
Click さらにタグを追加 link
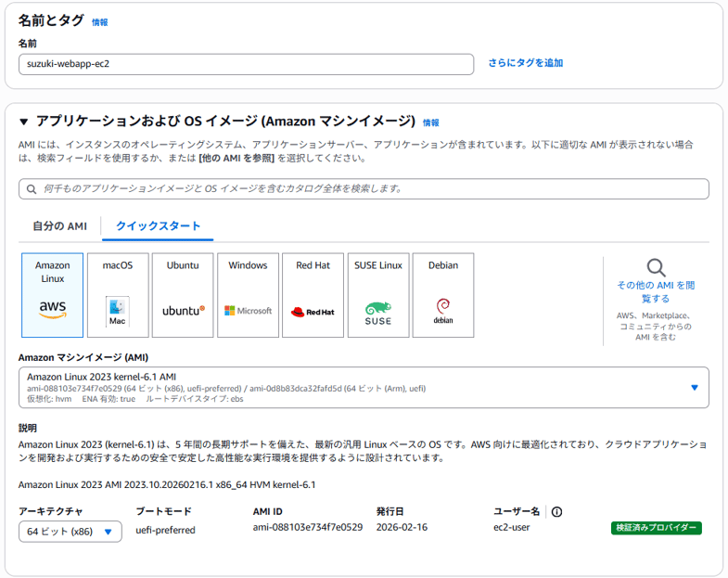[x=526, y=63]
